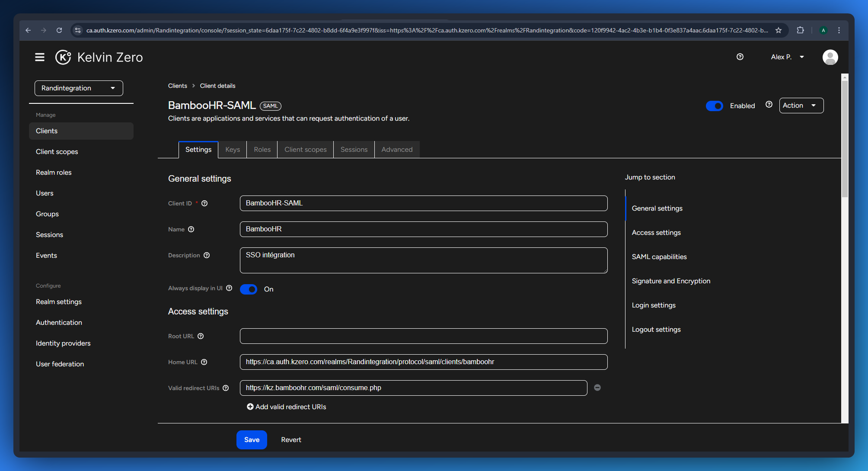The image size is (868, 471).
Task: Show help for Description field
Action: click(x=207, y=255)
